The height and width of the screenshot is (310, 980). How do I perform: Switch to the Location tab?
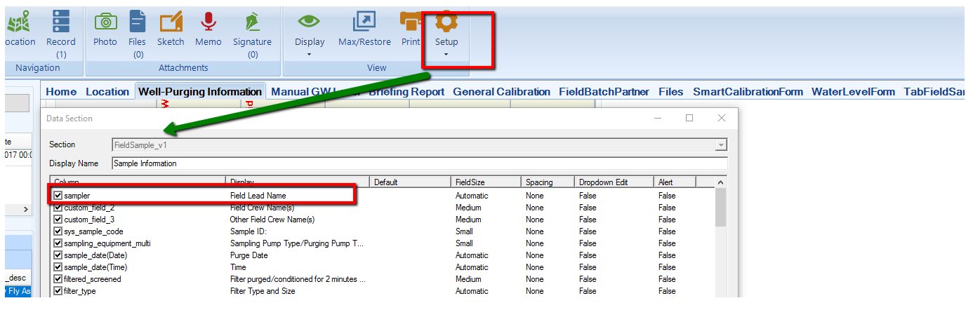tap(107, 91)
